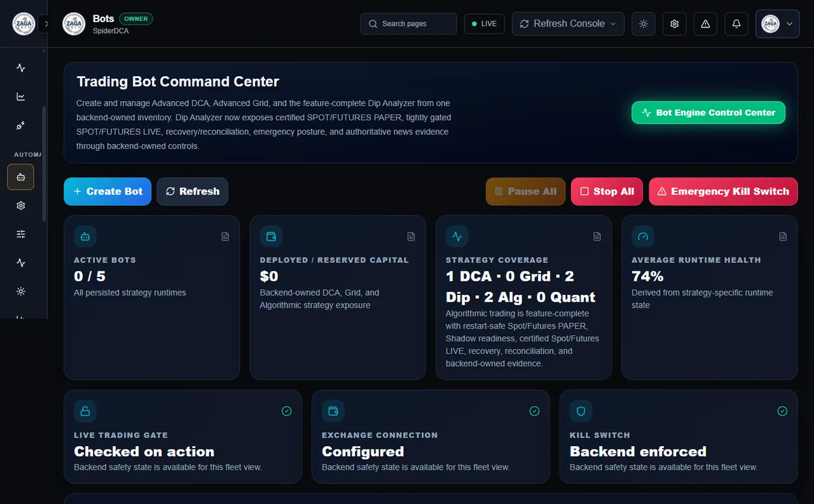
Task: Click the lock icon on Live Trading Gate
Action: [x=85, y=411]
